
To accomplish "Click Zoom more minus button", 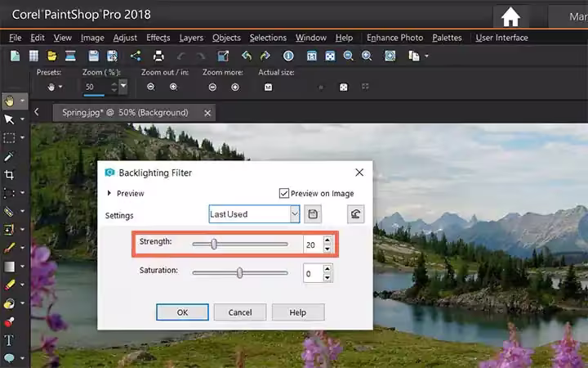I will (212, 88).
